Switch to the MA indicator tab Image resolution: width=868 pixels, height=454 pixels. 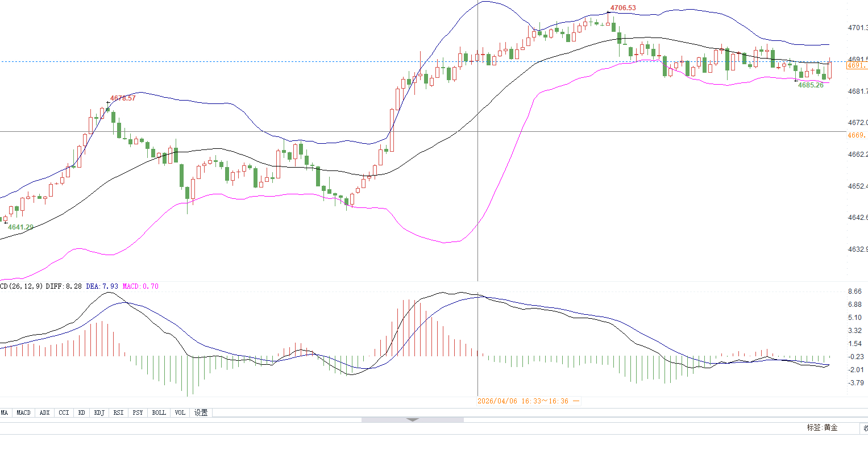click(5, 413)
